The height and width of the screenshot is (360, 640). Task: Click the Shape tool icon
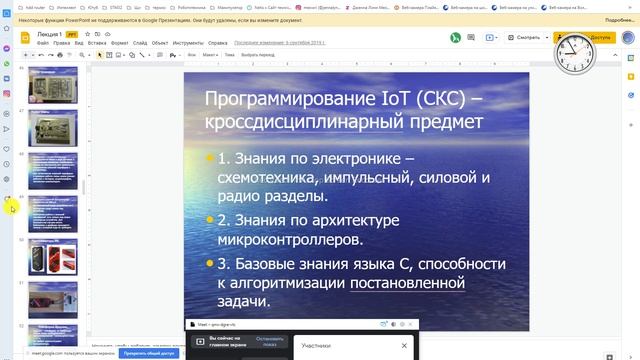pos(132,55)
